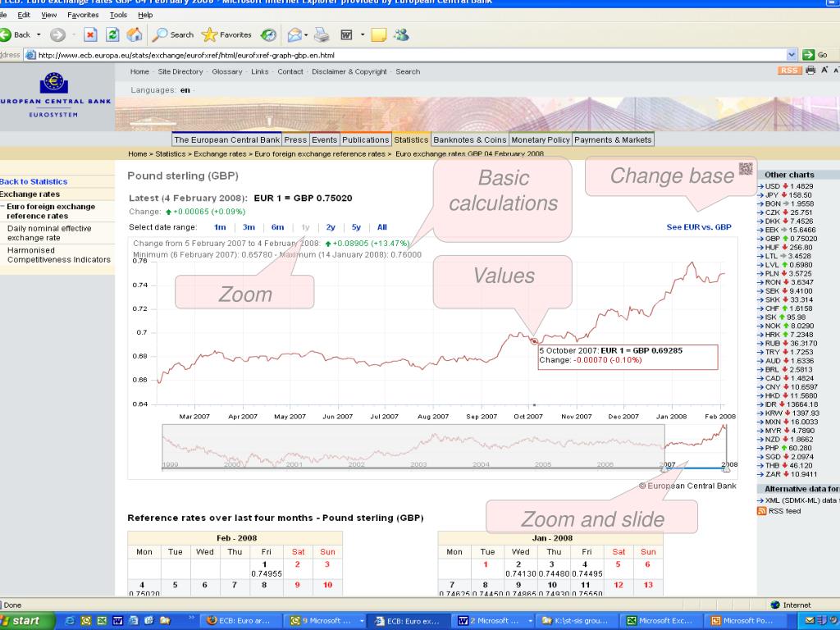The height and width of the screenshot is (630, 840).
Task: Launch Internet Explorer from quick launch
Action: [71, 620]
